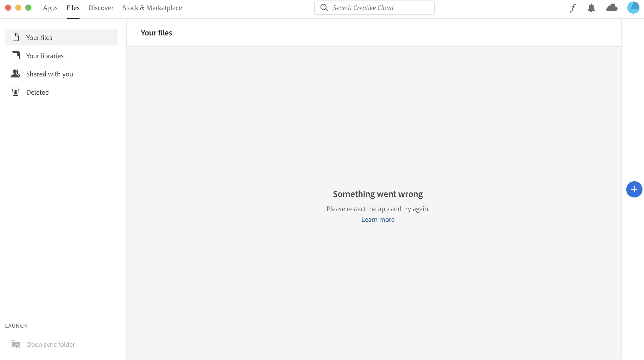Screen dimensions: 644x360
Task: Open the cloud sync status icon
Action: [612, 8]
